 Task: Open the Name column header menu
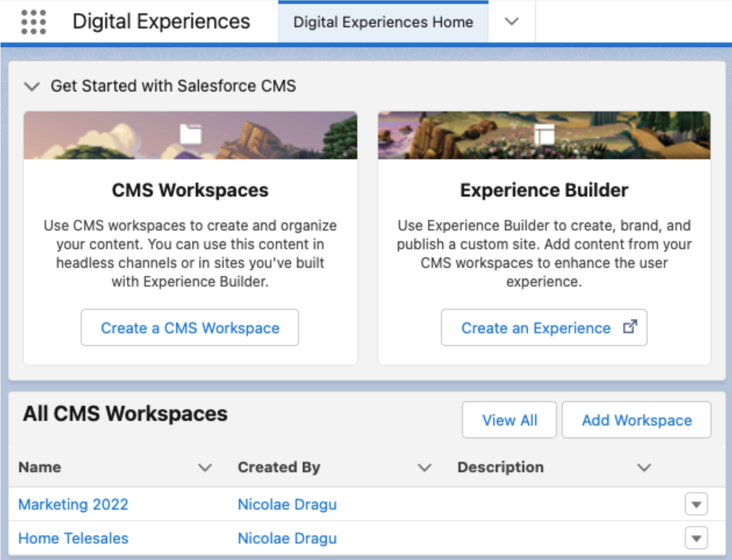pos(205,468)
